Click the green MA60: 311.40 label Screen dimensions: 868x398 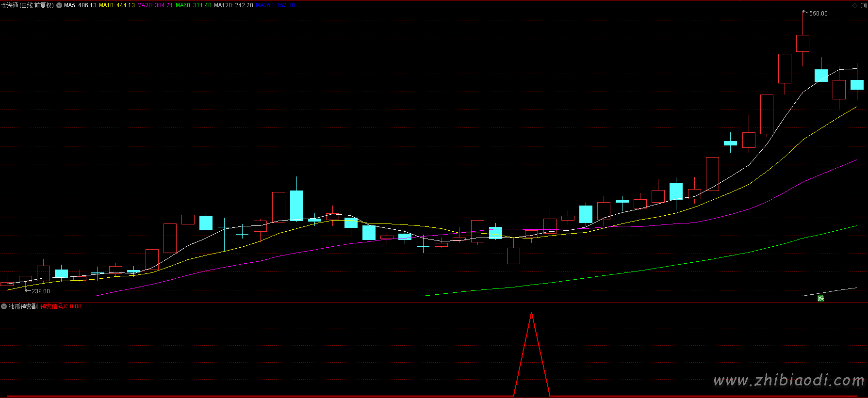(194, 5)
